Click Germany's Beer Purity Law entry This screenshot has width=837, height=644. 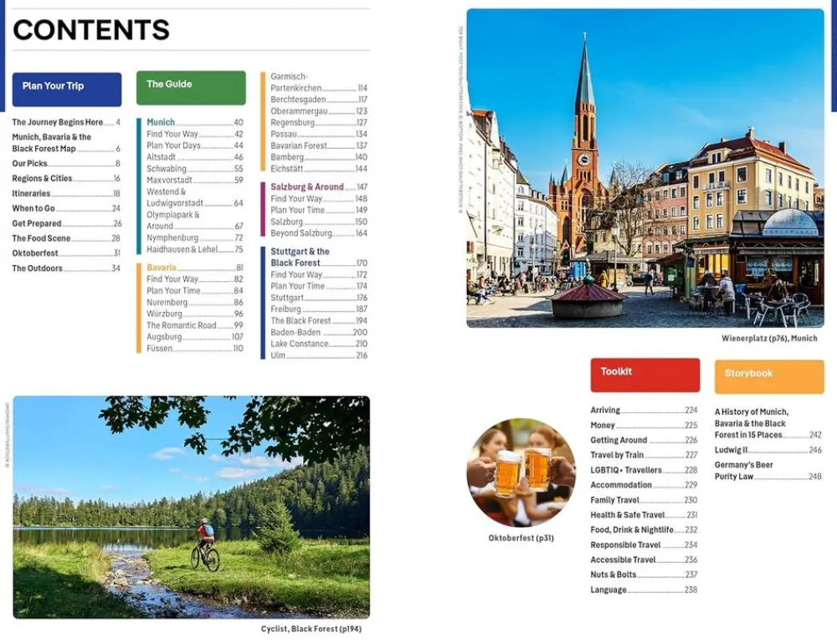pyautogui.click(x=744, y=471)
